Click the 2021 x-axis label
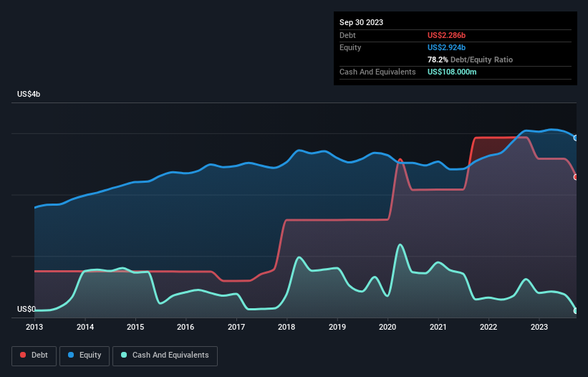The image size is (588, 377). [x=438, y=327]
